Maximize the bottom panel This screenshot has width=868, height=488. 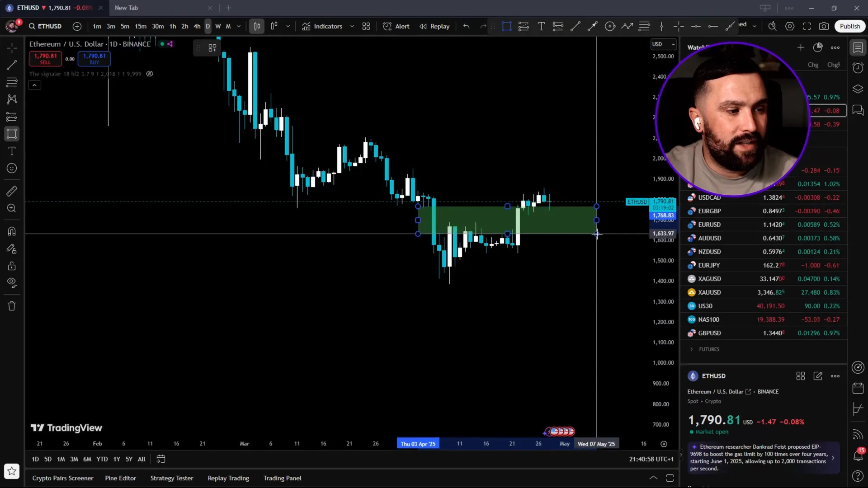point(670,478)
